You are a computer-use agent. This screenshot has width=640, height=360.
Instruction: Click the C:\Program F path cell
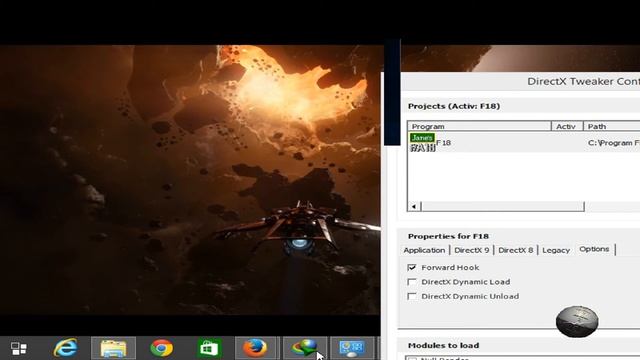coord(614,143)
